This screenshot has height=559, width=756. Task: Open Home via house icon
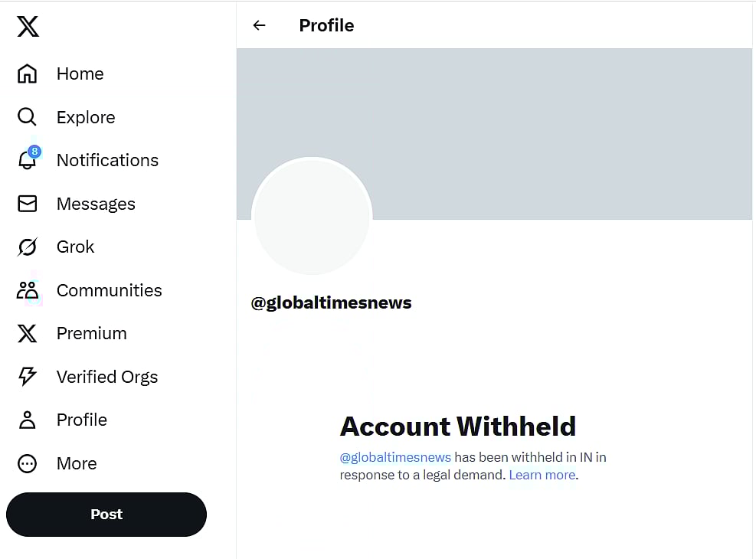click(28, 74)
